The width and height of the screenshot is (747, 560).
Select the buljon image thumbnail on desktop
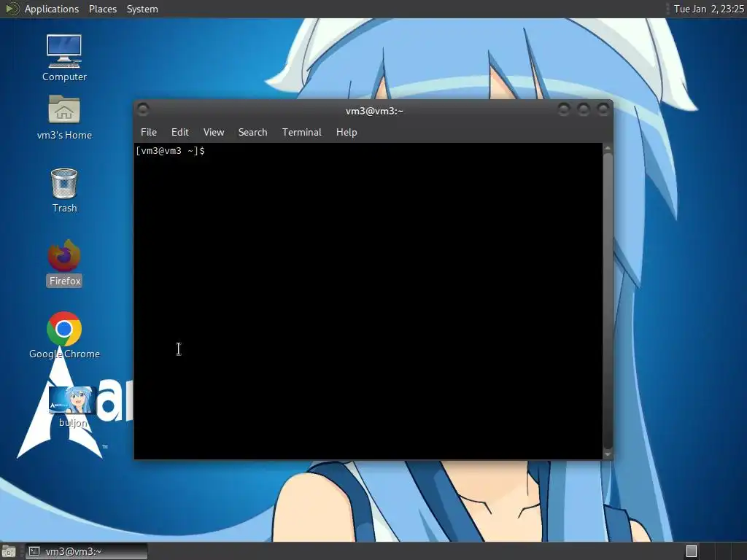pyautogui.click(x=72, y=400)
